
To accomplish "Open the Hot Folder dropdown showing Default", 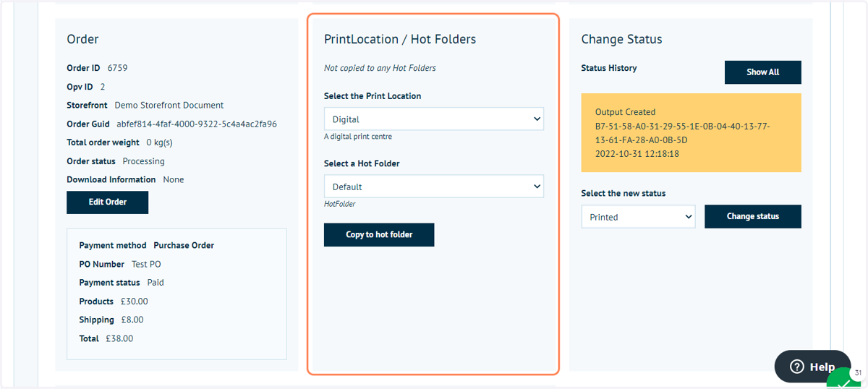I will point(434,187).
